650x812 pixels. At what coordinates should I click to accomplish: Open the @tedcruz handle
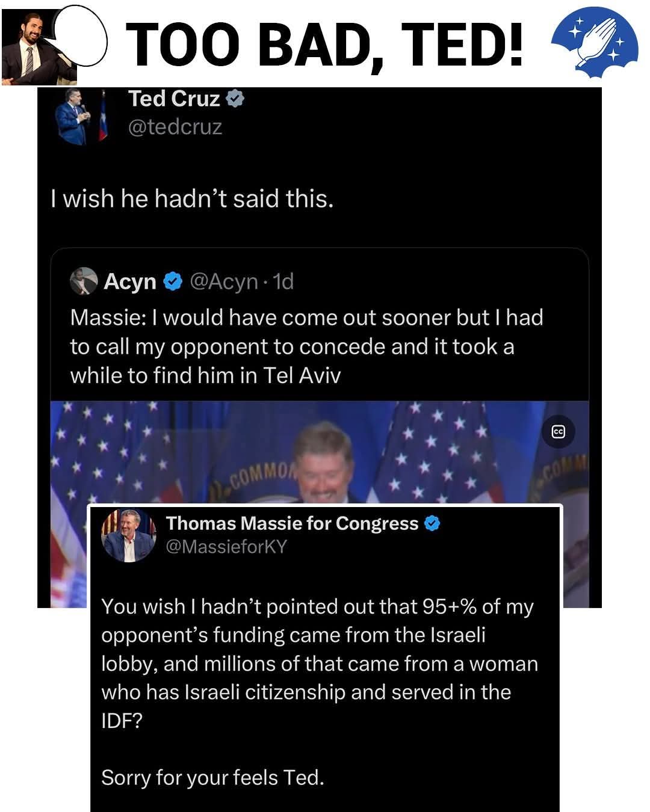point(175,127)
